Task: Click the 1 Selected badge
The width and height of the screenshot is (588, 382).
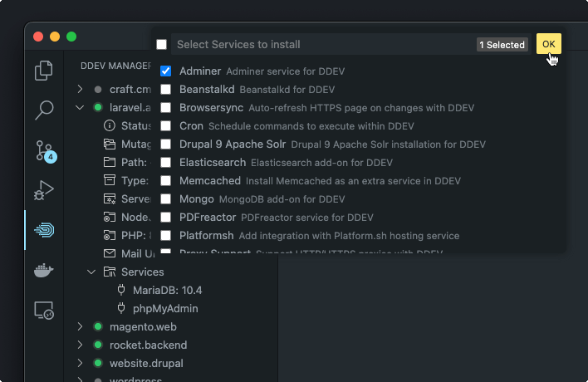Action: [502, 45]
